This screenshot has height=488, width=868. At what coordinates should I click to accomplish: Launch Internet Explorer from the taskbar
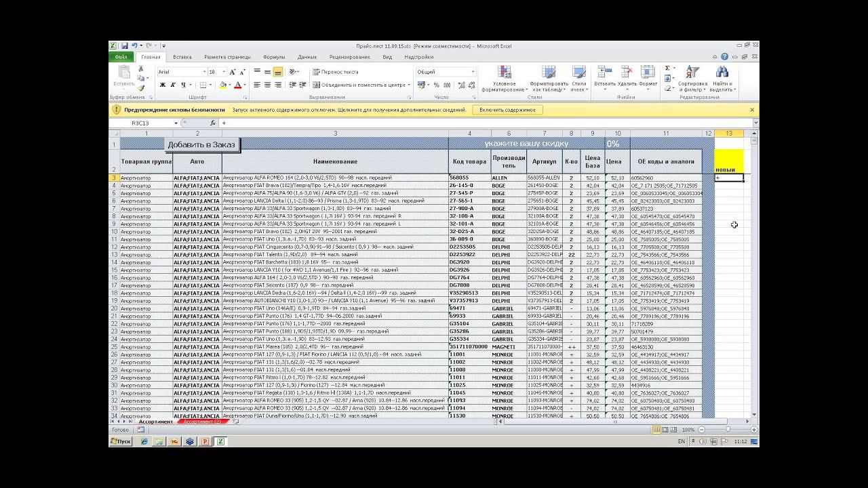pyautogui.click(x=144, y=441)
